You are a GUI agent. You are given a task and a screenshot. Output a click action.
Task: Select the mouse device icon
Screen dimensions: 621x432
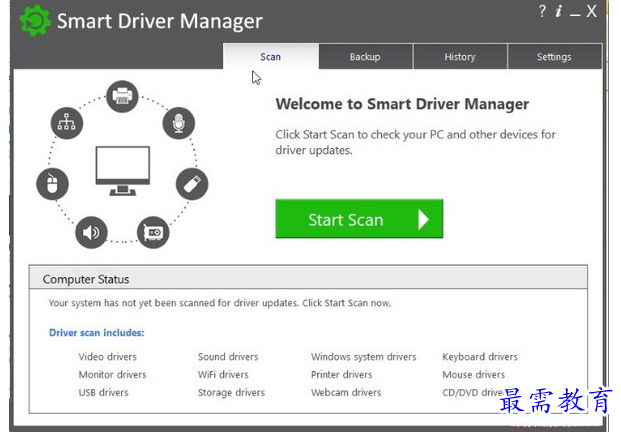point(53,184)
